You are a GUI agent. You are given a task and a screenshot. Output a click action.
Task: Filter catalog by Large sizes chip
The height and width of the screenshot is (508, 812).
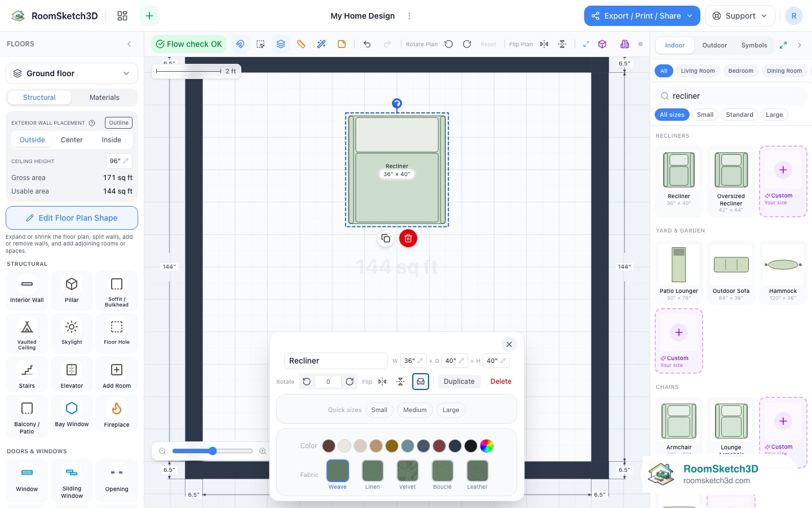[774, 115]
